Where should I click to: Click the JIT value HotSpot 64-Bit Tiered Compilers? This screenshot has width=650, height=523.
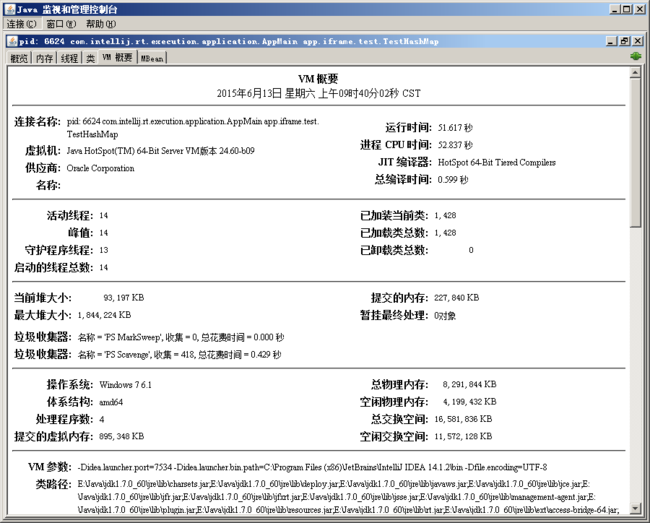coord(497,162)
